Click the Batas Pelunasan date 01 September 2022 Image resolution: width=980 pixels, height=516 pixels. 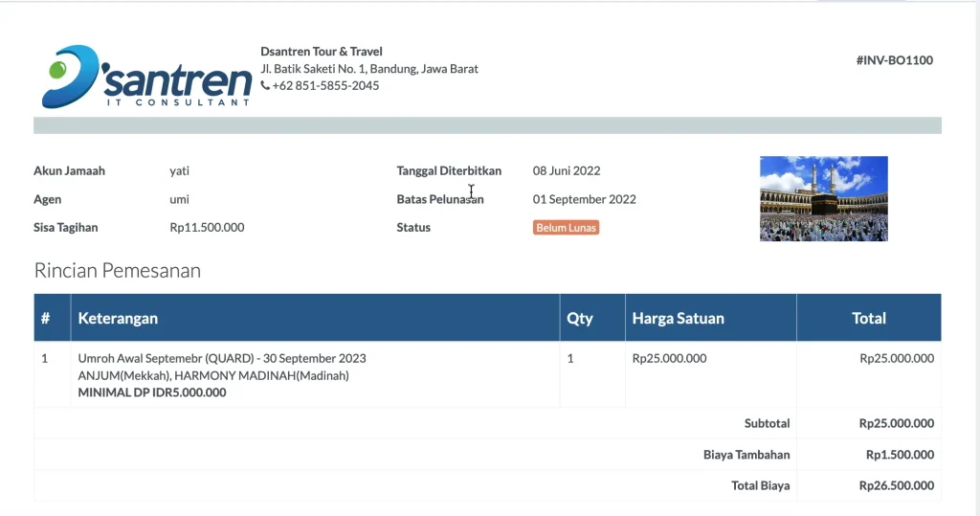click(x=584, y=200)
